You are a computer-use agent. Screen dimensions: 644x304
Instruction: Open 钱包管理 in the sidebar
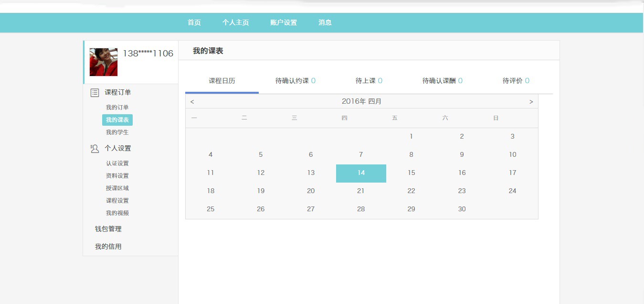tap(108, 229)
